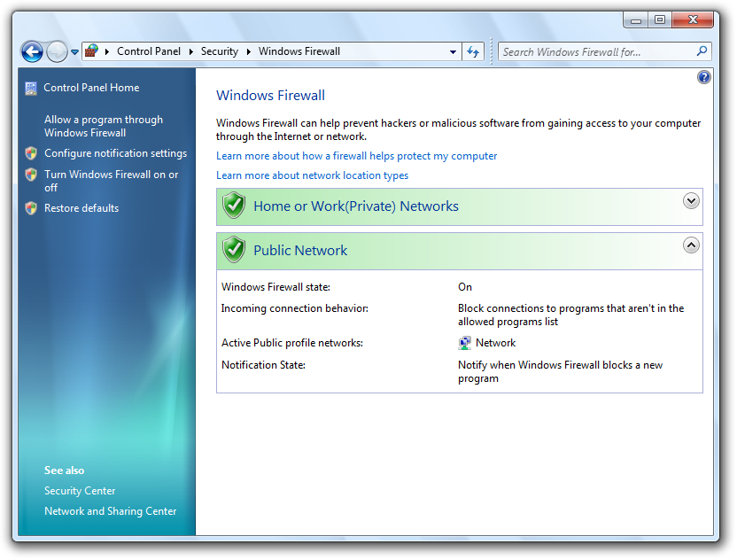The image size is (737, 560).
Task: Go to Control Panel Home
Action: point(91,88)
